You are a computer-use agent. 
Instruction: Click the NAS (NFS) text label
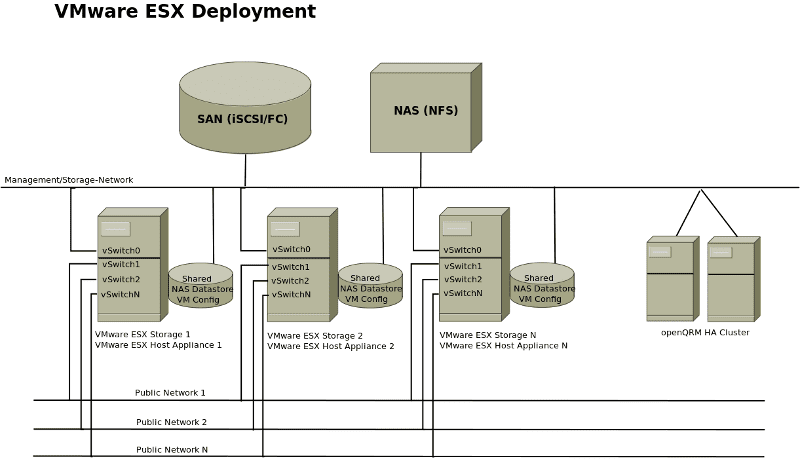point(426,110)
